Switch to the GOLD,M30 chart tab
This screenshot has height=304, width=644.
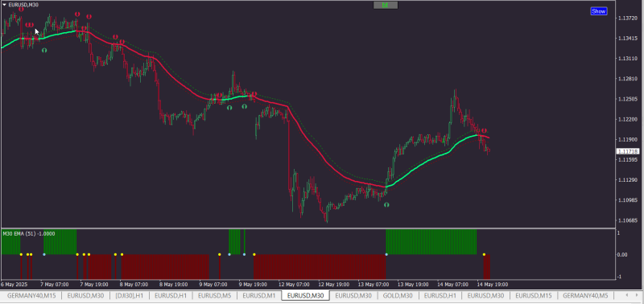click(398, 295)
